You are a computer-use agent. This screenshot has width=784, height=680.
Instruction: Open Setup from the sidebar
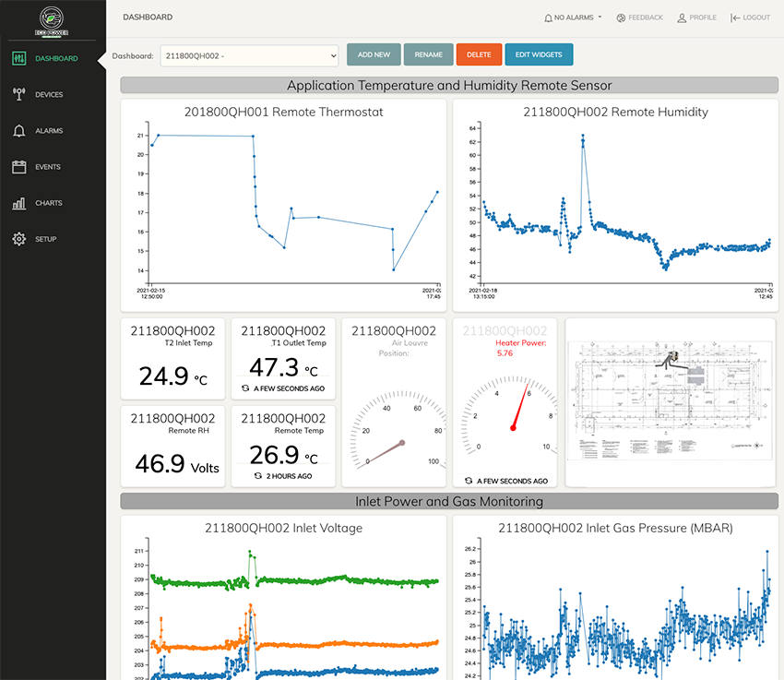click(x=45, y=239)
